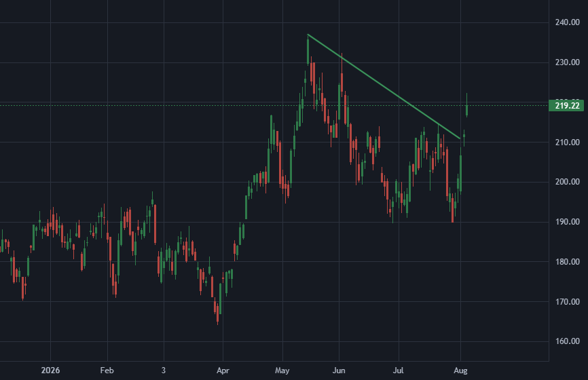This screenshot has width=588, height=380.
Task: Click the Aug label on time axis
Action: pos(460,370)
